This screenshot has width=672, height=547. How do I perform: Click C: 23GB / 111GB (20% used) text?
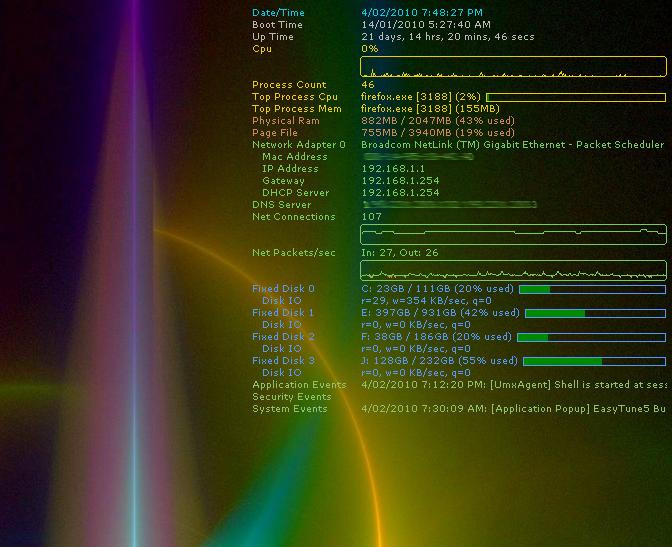click(437, 289)
